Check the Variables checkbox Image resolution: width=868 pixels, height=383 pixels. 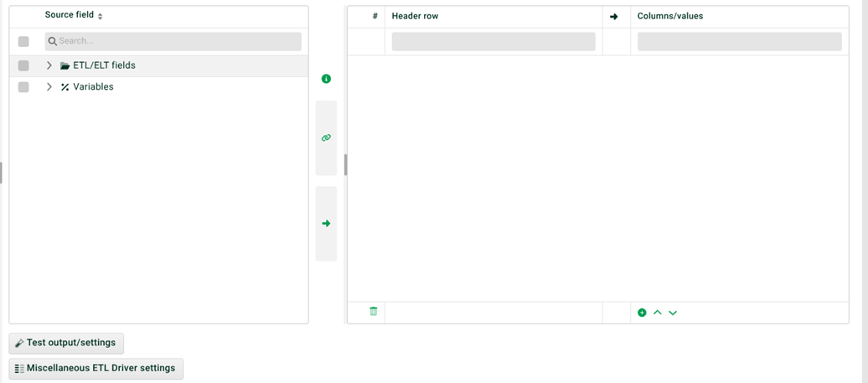23,87
